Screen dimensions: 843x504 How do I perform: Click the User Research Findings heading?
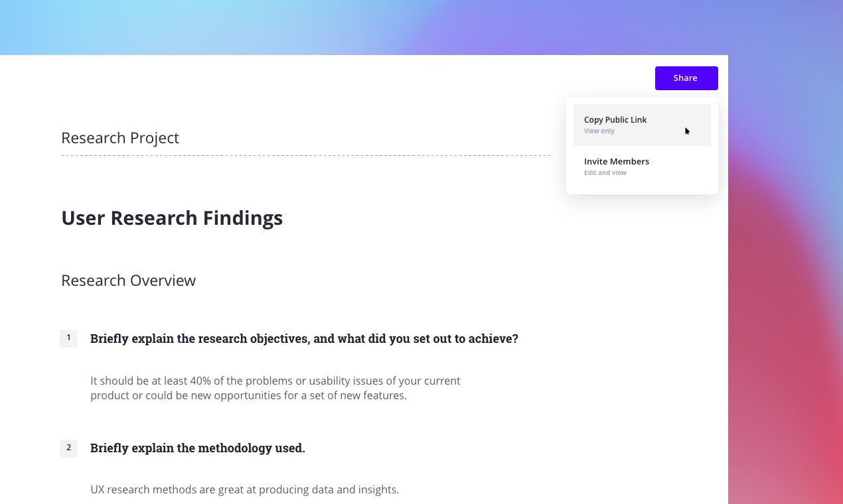coord(172,218)
